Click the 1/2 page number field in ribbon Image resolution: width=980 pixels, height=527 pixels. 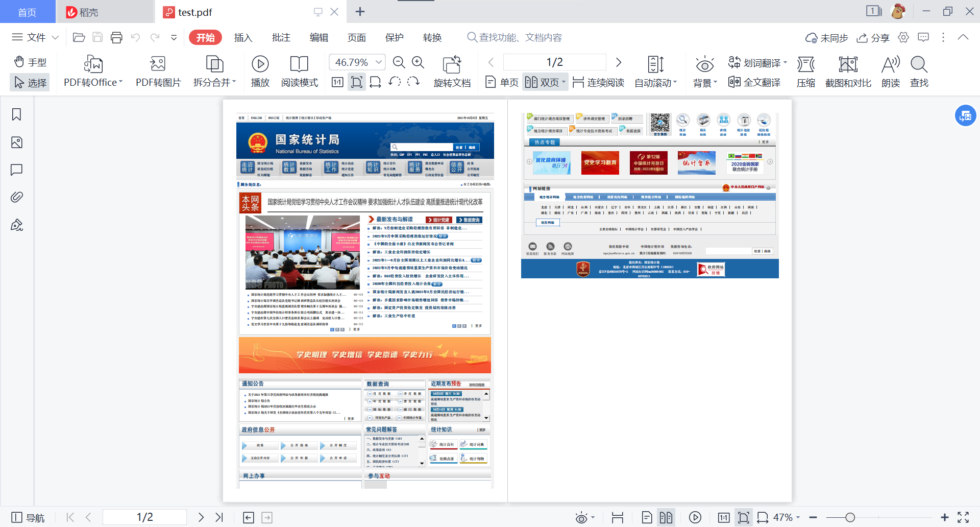point(554,62)
